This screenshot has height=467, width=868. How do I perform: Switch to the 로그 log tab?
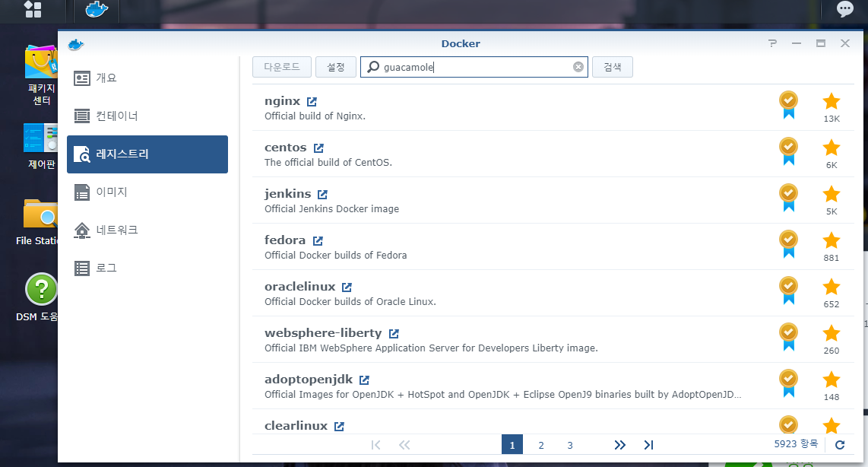147,268
